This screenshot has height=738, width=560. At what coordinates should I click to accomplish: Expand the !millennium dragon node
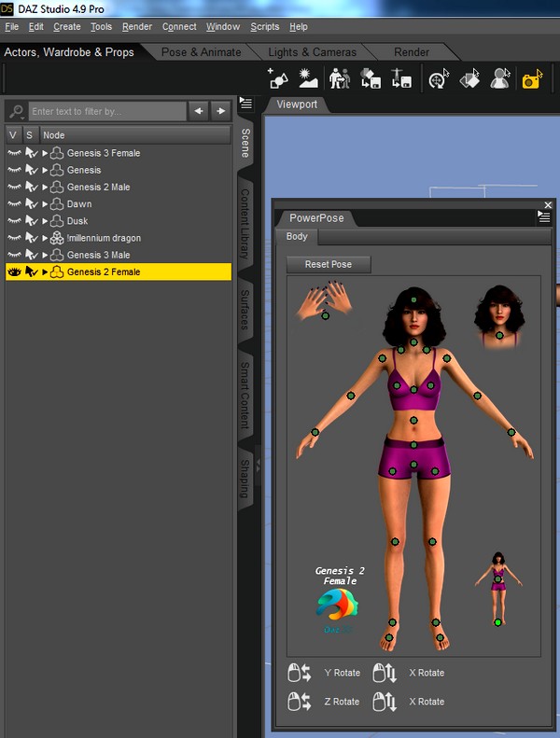[45, 238]
